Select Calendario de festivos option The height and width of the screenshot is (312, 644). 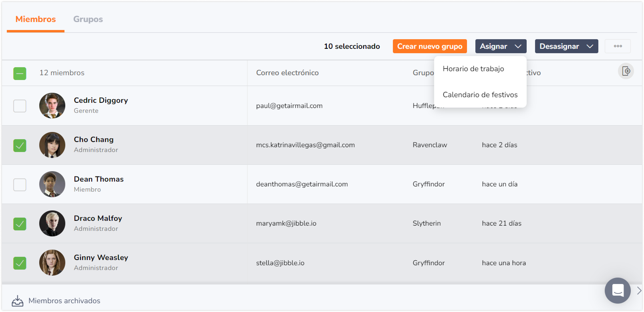(480, 95)
